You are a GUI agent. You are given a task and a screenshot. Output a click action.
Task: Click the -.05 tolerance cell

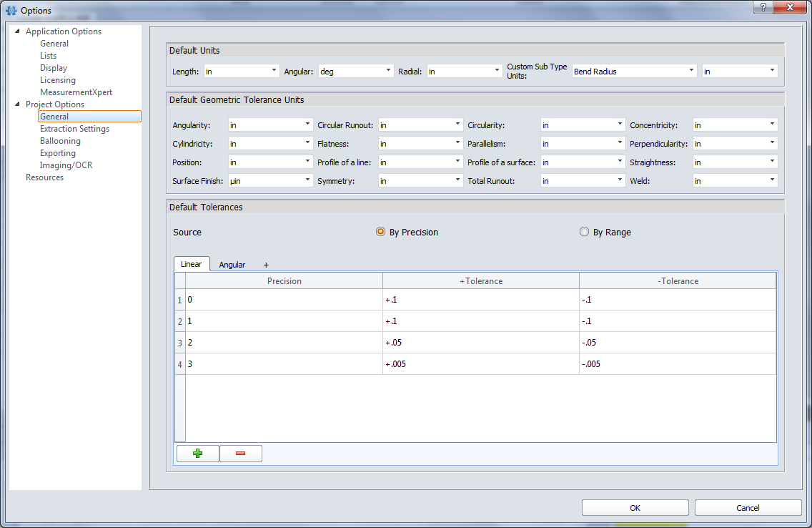678,343
